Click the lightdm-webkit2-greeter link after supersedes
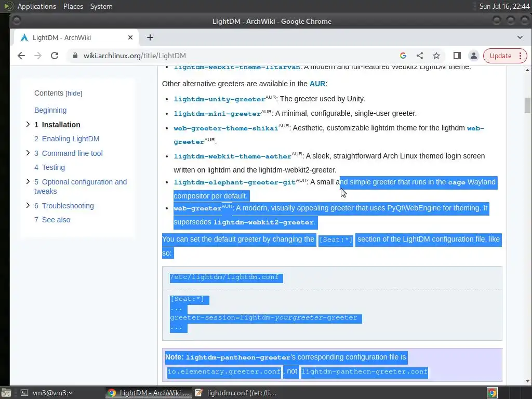This screenshot has height=399, width=532. [263, 222]
